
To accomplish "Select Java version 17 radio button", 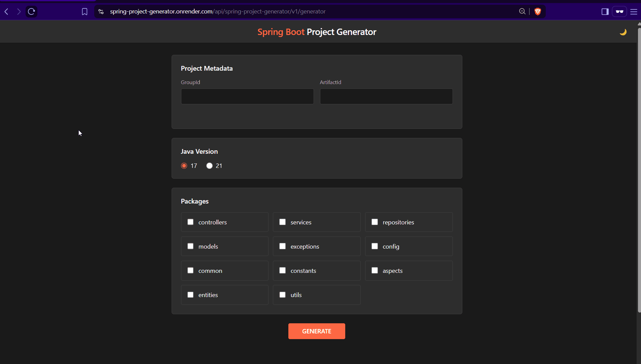I will (184, 166).
